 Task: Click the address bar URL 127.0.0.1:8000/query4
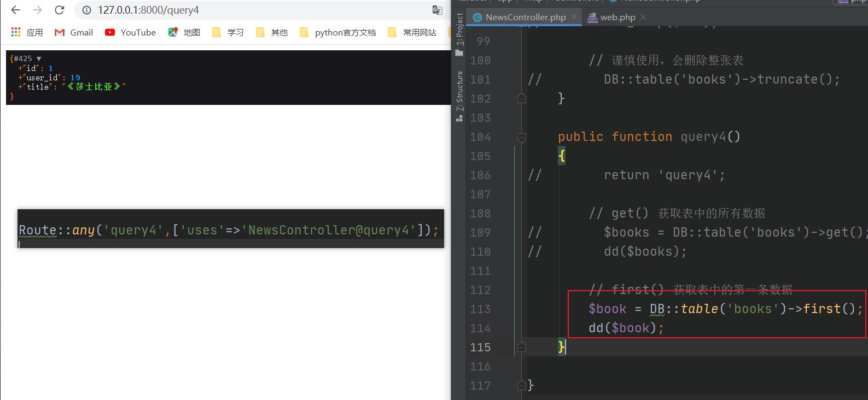tap(148, 10)
